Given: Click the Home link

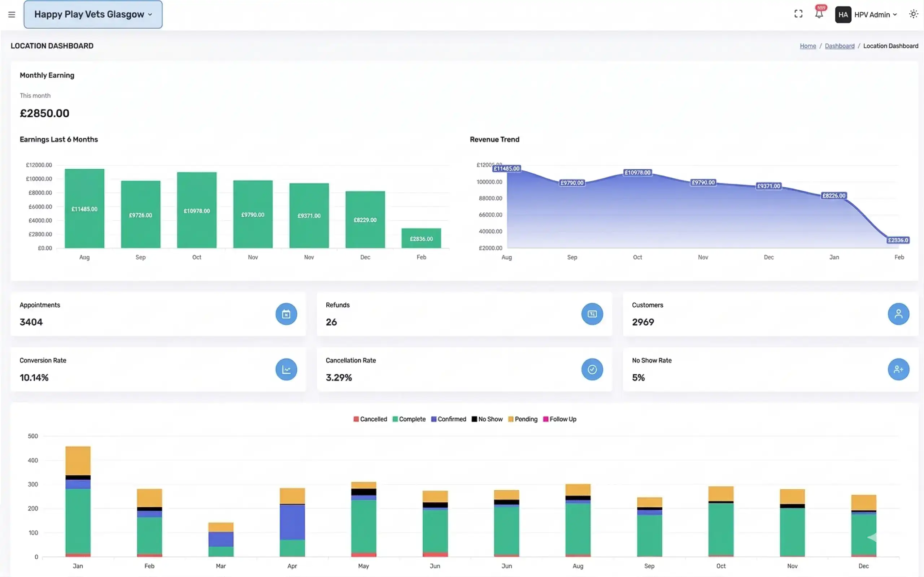Looking at the screenshot, I should click(x=807, y=46).
